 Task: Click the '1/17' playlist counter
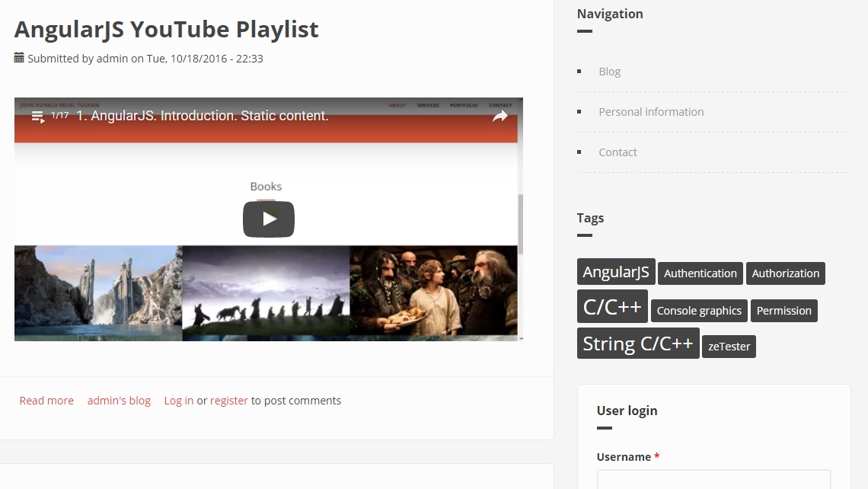point(60,115)
